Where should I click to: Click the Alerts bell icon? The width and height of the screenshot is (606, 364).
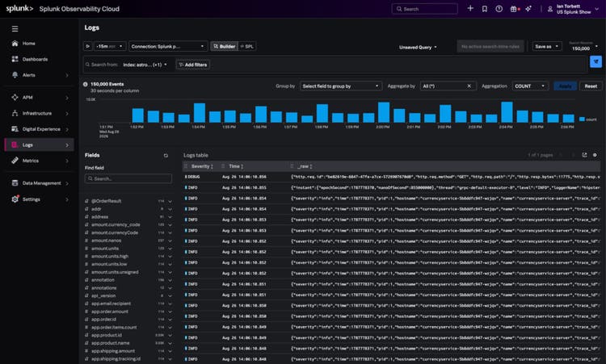pos(15,75)
